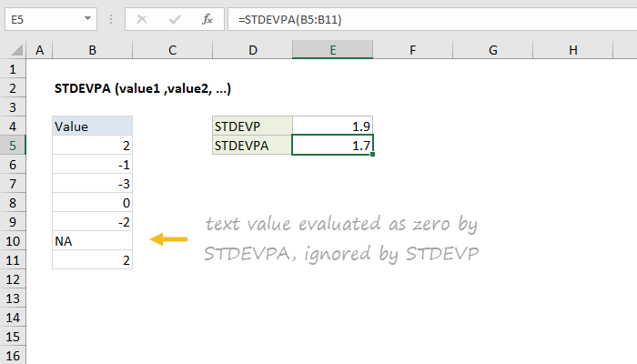Click the formula bar with =STDEVPA(B5:B11)
The height and width of the screenshot is (364, 637).
click(432, 19)
